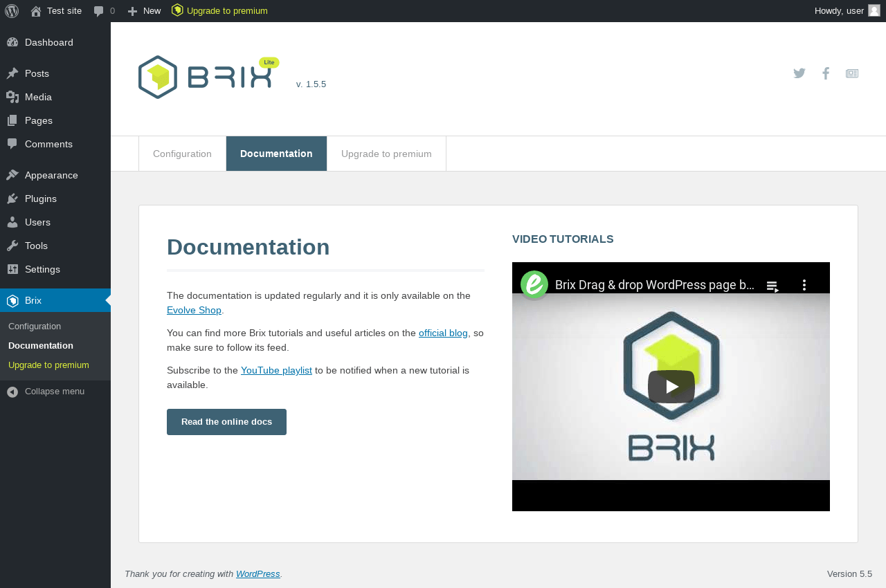Click the New label in admin bar
Viewport: 886px width, 588px height.
tap(152, 11)
